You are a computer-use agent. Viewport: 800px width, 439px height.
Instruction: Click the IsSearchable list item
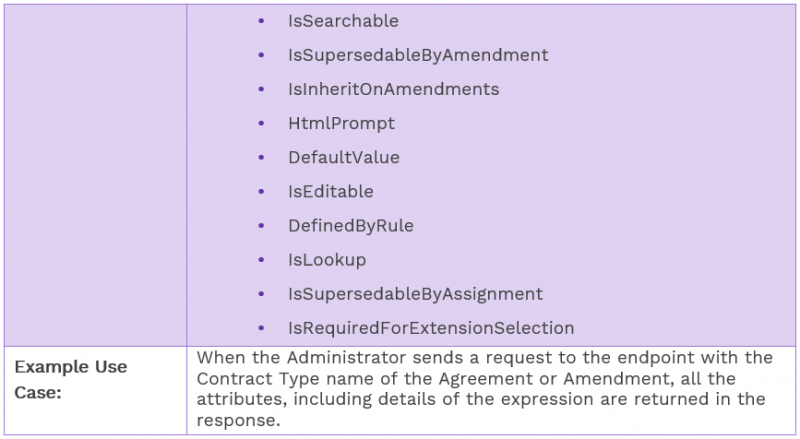[x=342, y=21]
